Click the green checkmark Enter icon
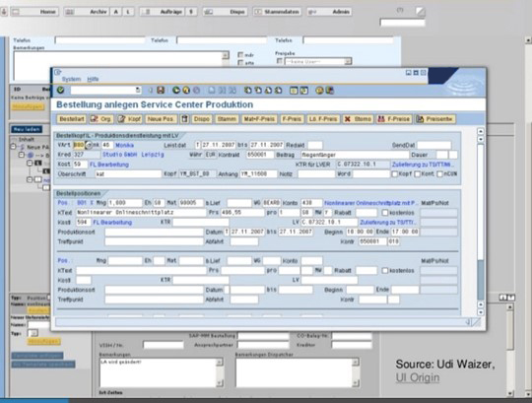Viewport: 532px width, 403px height. 60,90
